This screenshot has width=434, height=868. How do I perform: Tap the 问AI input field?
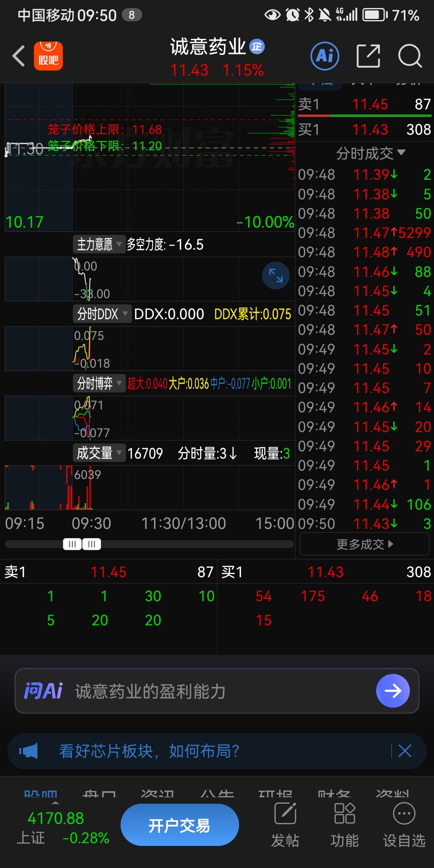pos(217,691)
